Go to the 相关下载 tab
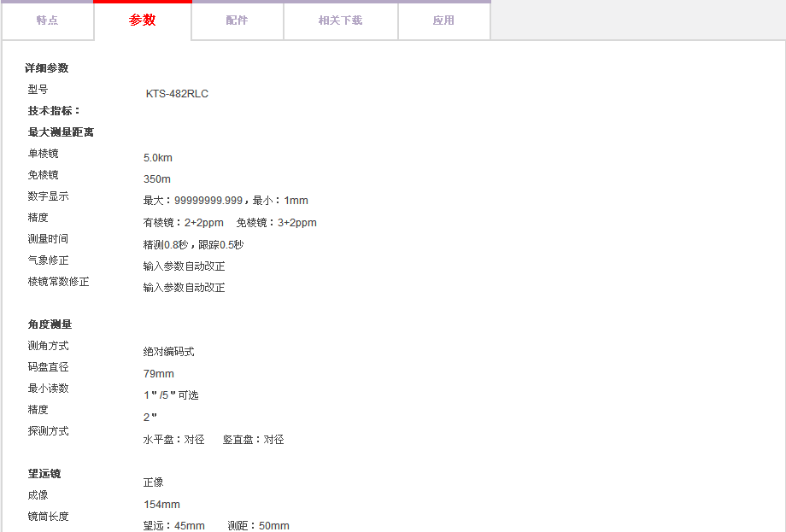 (x=340, y=20)
